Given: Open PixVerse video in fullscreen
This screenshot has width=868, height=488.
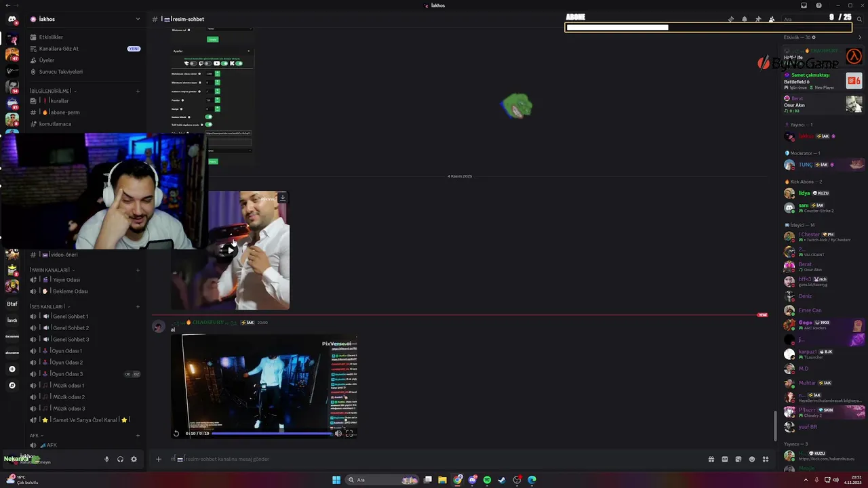Looking at the screenshot, I should coord(349,433).
